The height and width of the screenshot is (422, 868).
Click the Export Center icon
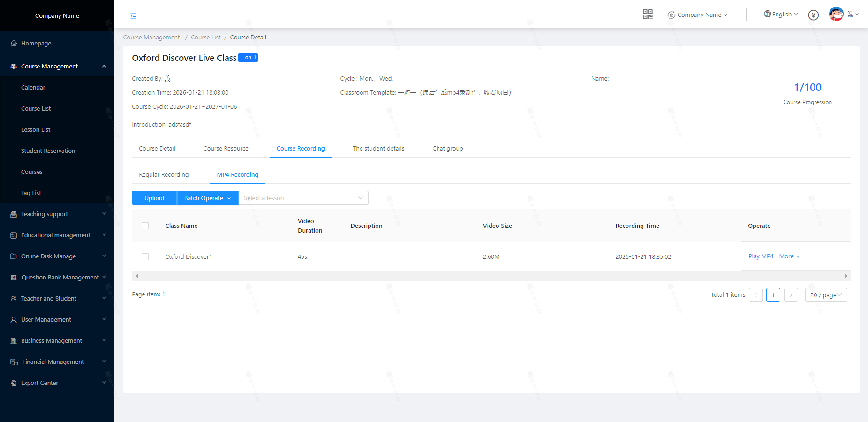coord(14,383)
